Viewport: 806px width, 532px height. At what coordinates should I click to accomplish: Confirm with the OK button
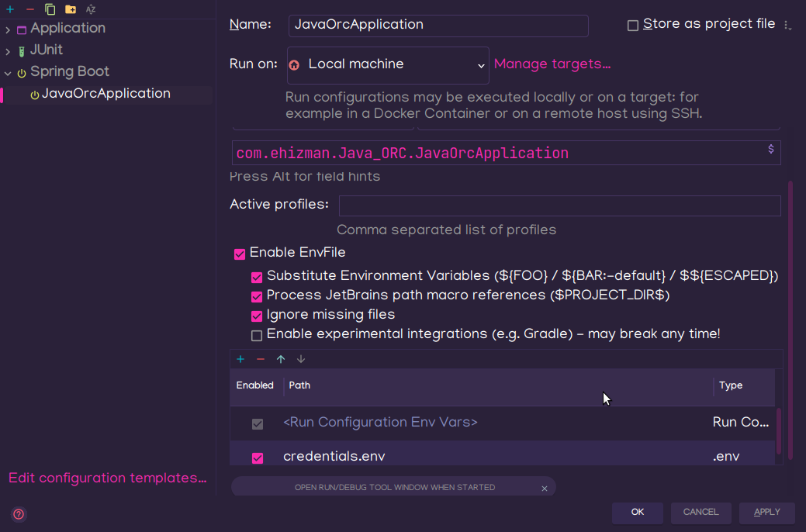point(638,513)
